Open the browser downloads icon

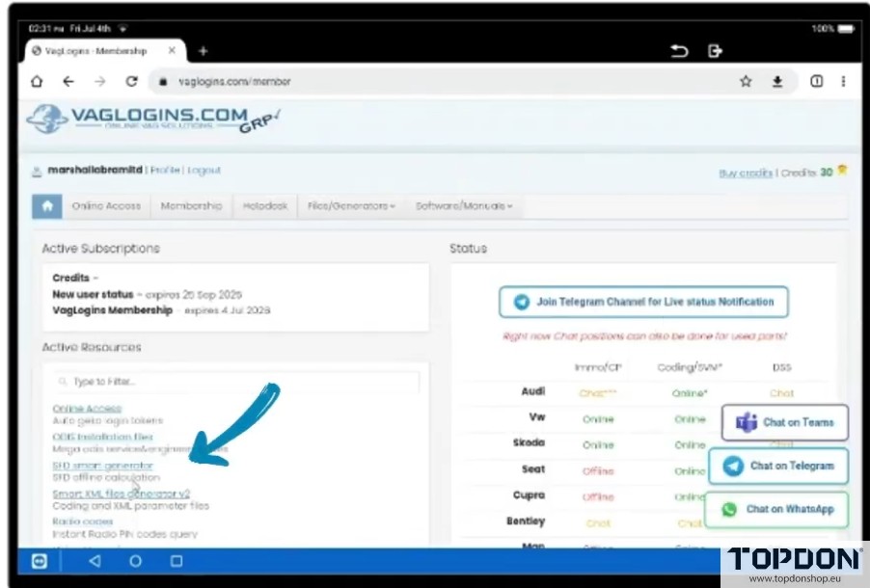click(x=777, y=82)
